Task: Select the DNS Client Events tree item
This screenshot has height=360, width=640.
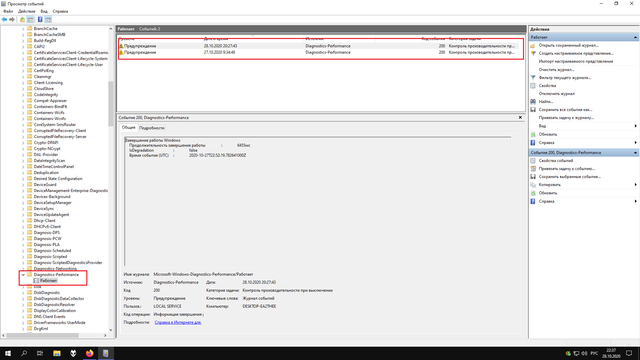Action: pyautogui.click(x=49, y=317)
